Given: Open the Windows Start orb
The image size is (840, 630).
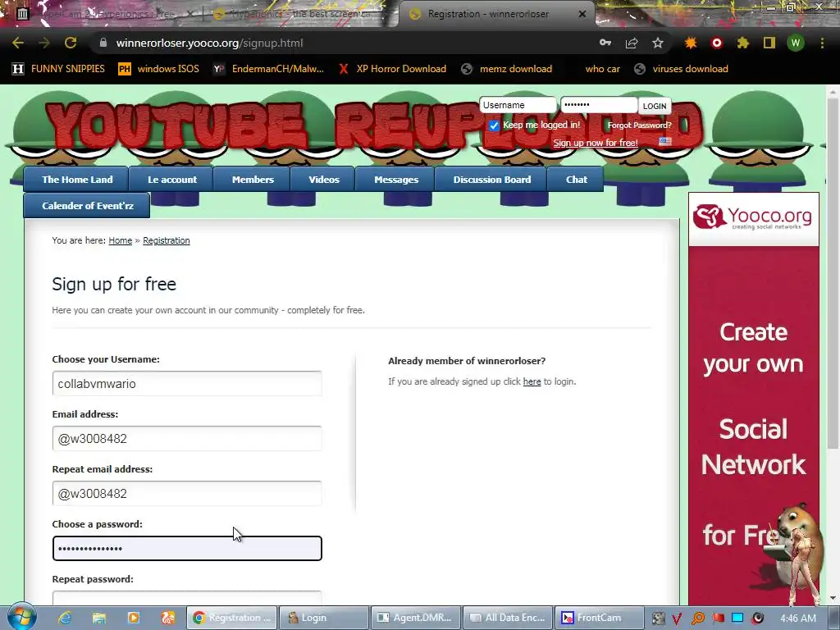Looking at the screenshot, I should pos(21,617).
